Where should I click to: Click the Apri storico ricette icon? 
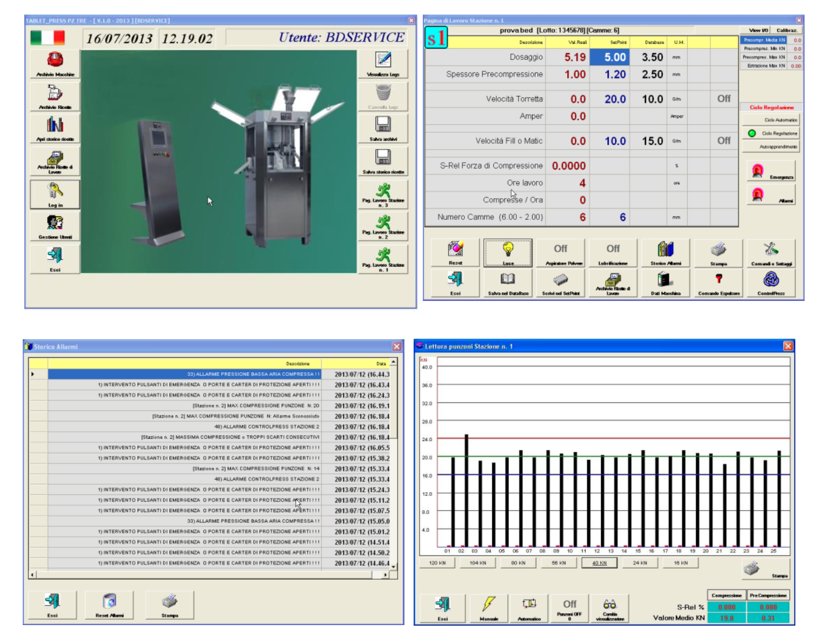55,128
